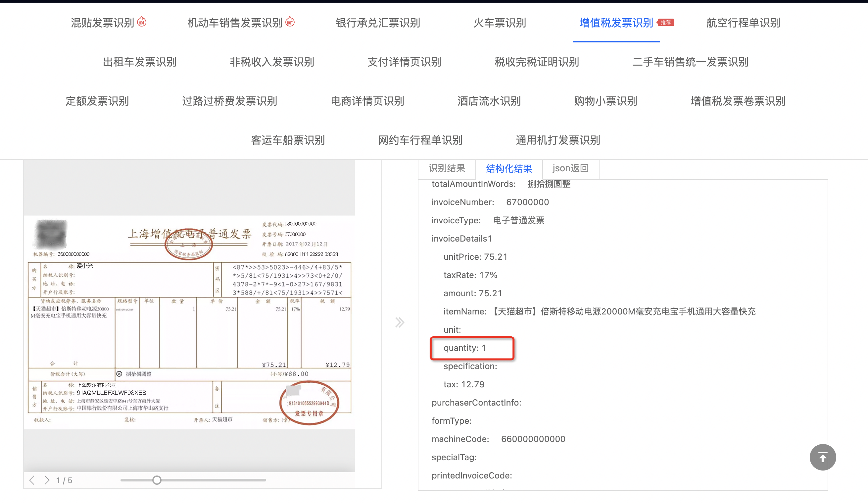
Task: Click the invoiceDetails1 heading
Action: point(462,239)
